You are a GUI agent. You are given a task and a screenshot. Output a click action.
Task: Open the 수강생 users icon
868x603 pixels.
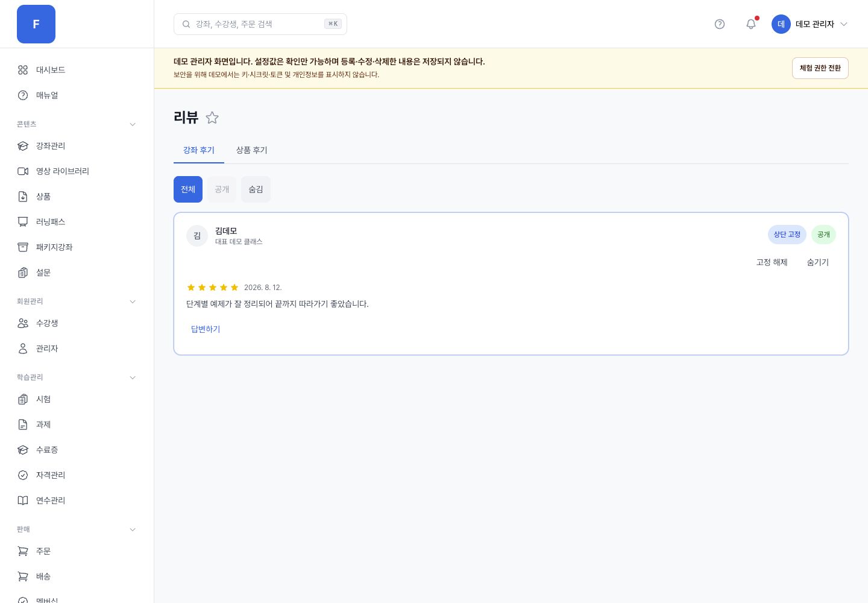coord(23,323)
